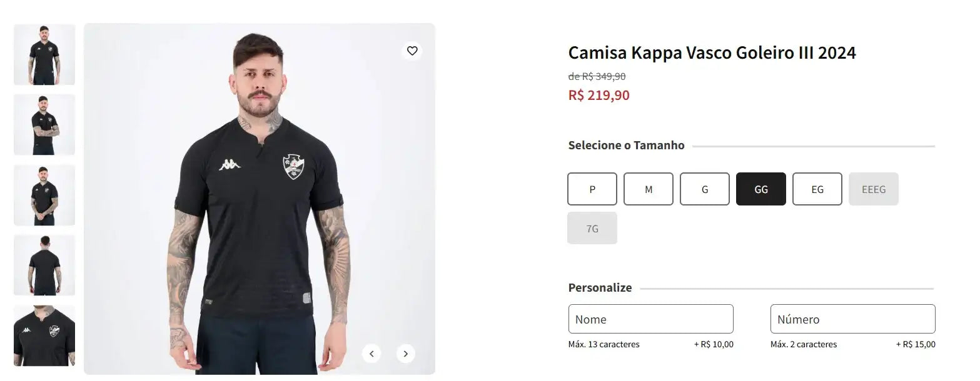Select the side-pose shirt thumbnail

(x=44, y=124)
